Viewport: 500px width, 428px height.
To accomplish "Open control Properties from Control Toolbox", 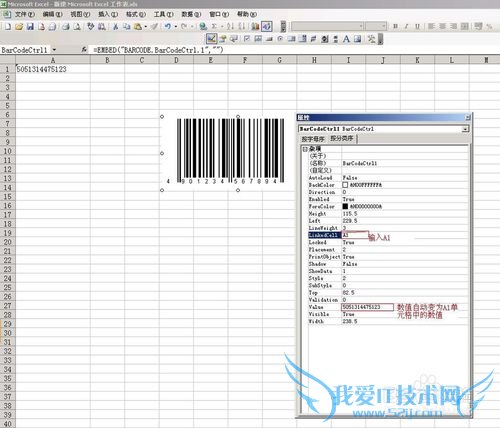I will pos(223,39).
